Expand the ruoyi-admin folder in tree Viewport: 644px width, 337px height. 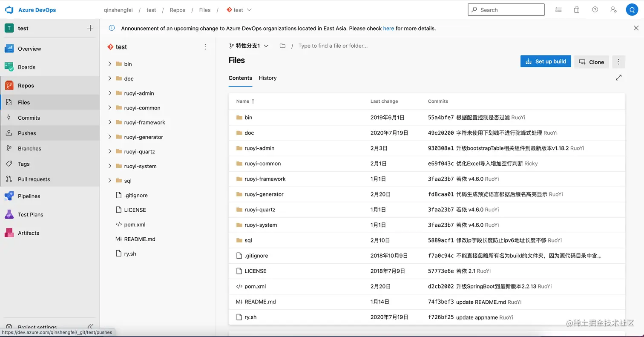[x=110, y=93]
